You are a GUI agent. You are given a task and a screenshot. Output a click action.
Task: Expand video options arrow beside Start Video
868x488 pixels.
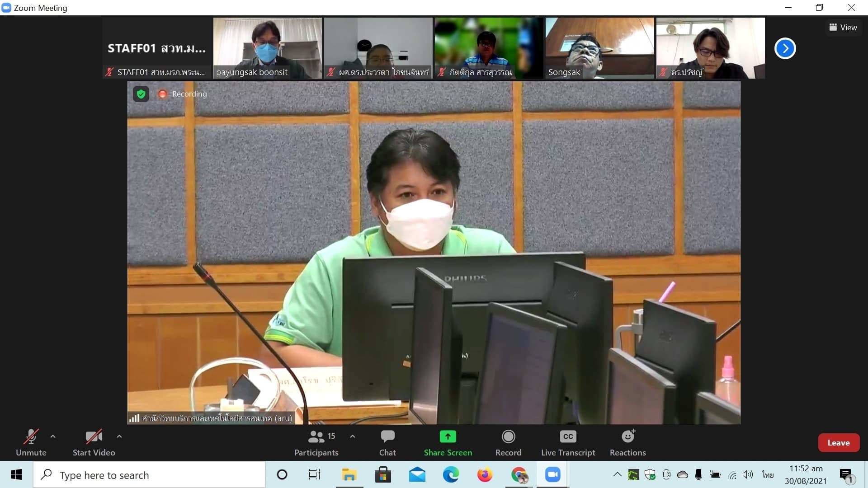click(x=119, y=436)
